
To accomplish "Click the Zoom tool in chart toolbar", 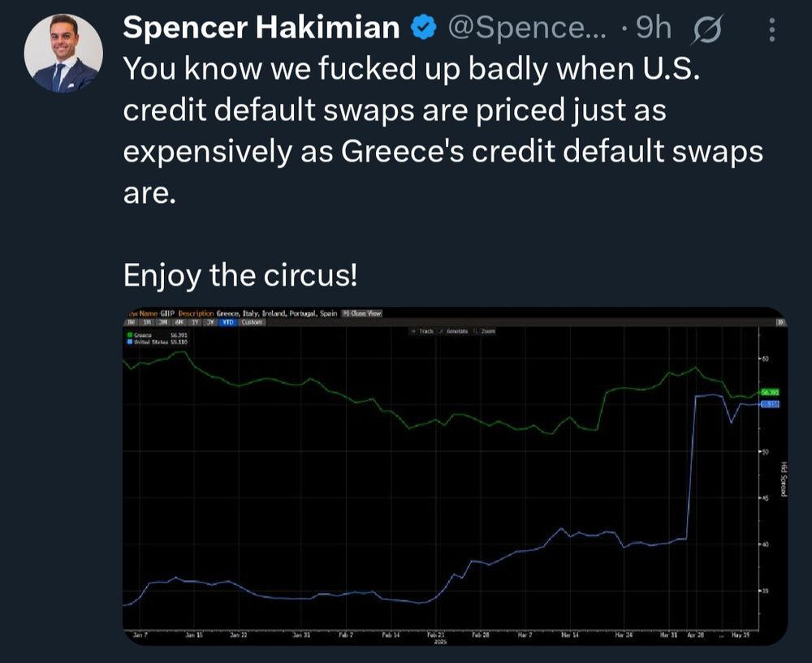I will pos(486,331).
